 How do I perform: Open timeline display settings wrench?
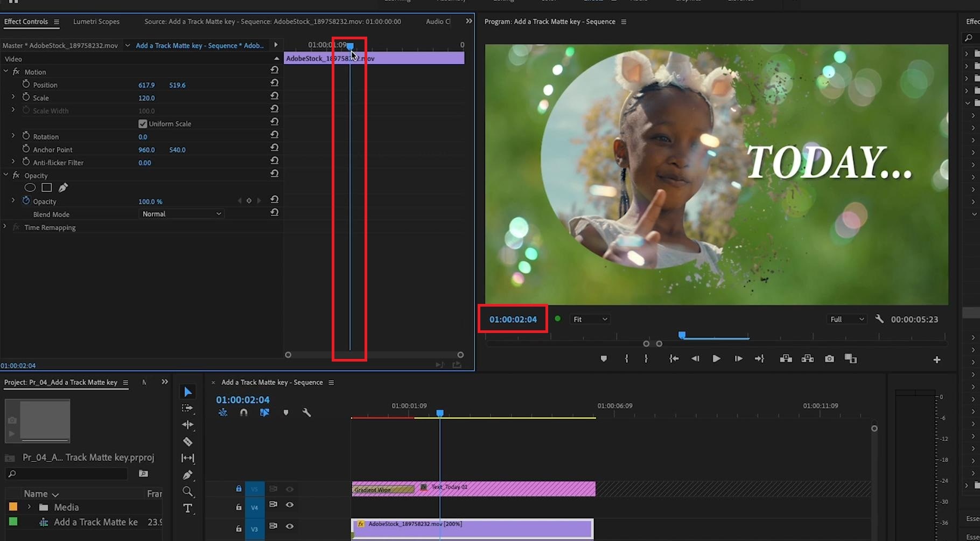click(x=306, y=413)
